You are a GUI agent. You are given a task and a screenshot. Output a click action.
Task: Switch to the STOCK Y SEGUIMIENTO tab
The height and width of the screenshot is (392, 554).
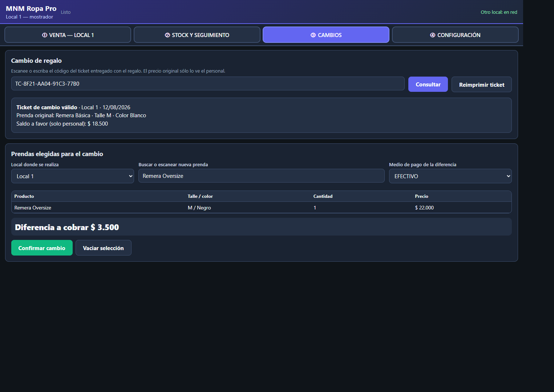pos(197,35)
